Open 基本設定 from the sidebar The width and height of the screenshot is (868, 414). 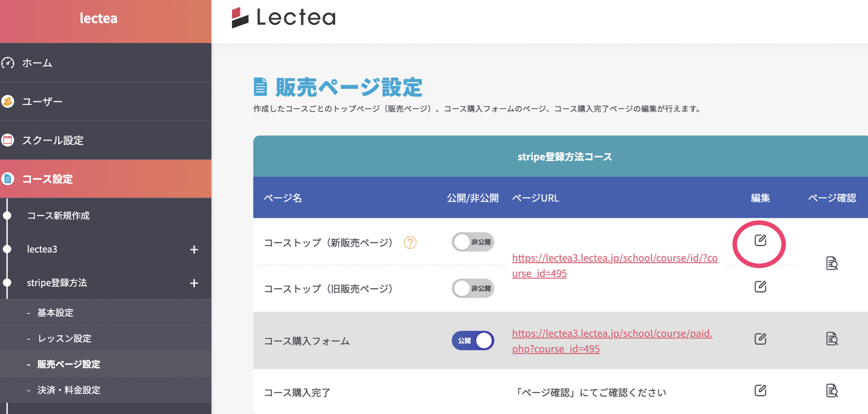point(55,313)
